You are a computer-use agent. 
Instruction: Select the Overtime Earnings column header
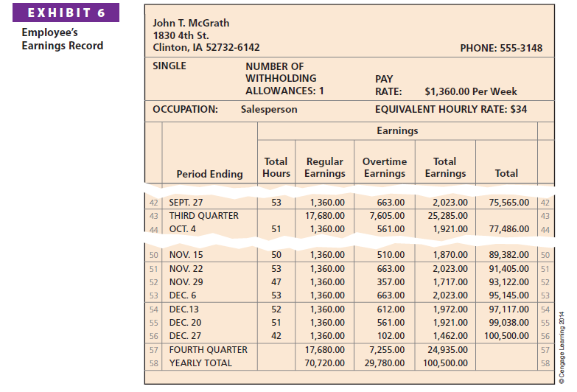pyautogui.click(x=384, y=167)
